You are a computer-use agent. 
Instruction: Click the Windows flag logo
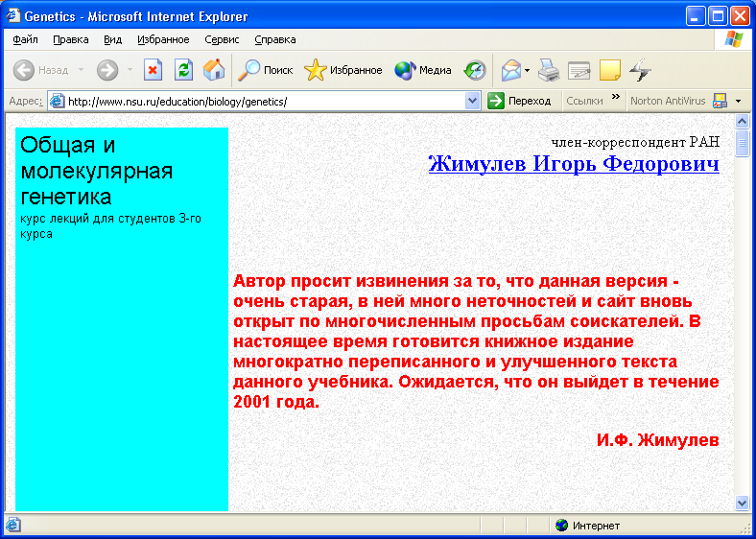click(x=734, y=39)
